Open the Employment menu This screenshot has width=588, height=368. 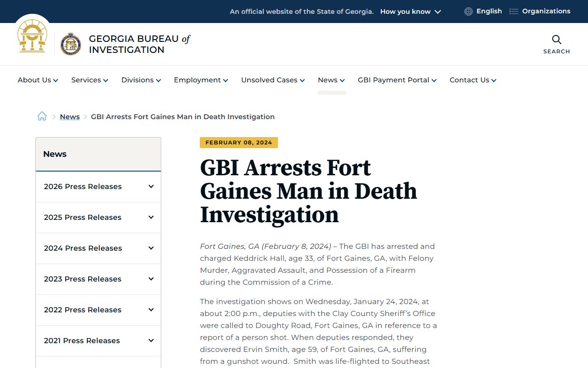pyautogui.click(x=201, y=80)
